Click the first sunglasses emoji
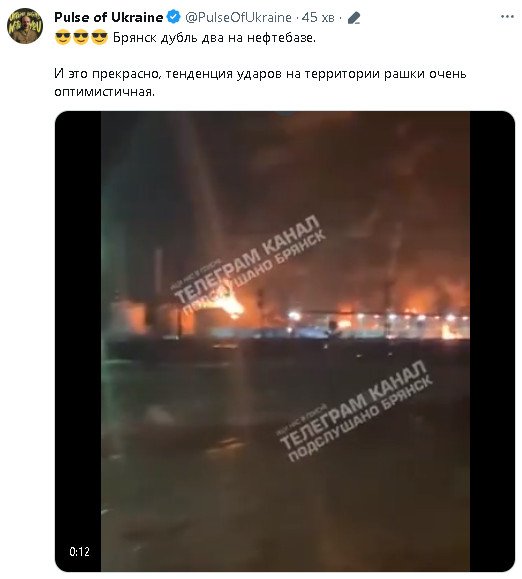Viewport: 522px width, 579px height. 63,38
